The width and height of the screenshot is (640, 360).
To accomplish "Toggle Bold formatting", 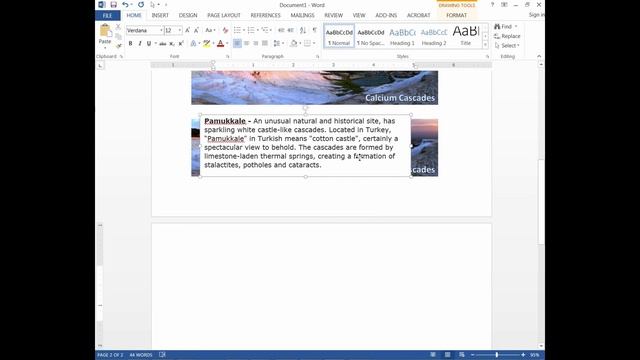I will (130, 44).
